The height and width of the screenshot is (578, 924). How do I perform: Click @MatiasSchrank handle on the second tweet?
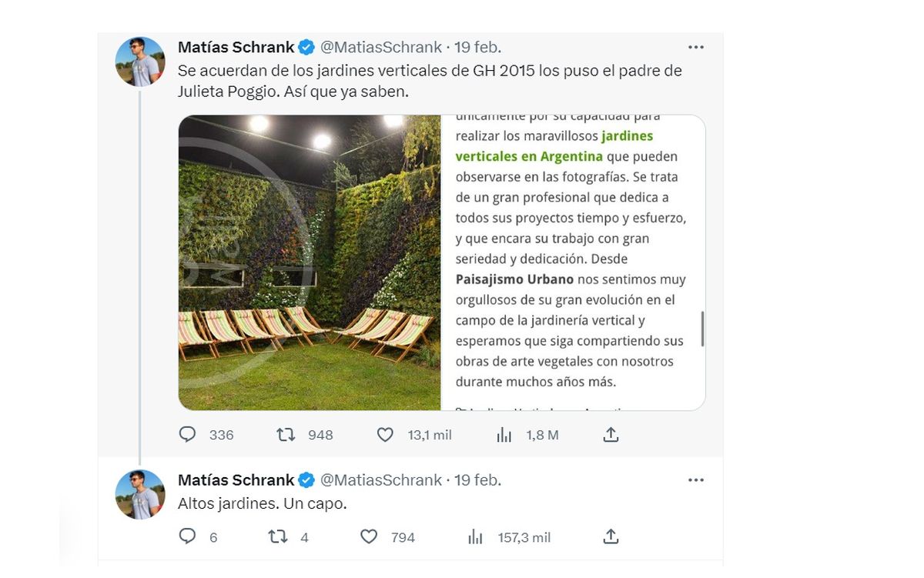pos(380,480)
